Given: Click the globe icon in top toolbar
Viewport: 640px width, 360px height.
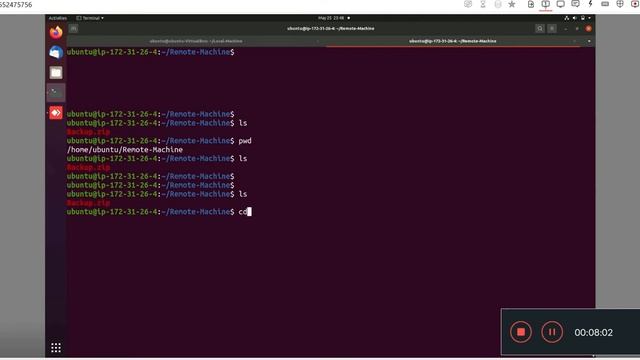Looking at the screenshot, I should (x=620, y=4).
